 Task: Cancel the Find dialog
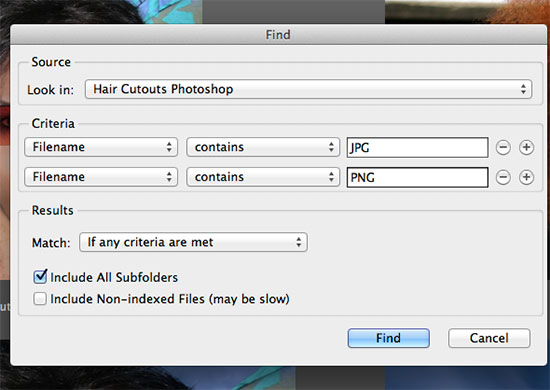[489, 338]
